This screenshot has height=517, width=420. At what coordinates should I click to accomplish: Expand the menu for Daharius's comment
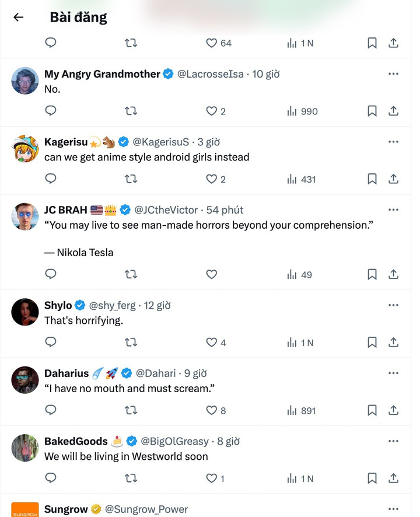pos(394,373)
